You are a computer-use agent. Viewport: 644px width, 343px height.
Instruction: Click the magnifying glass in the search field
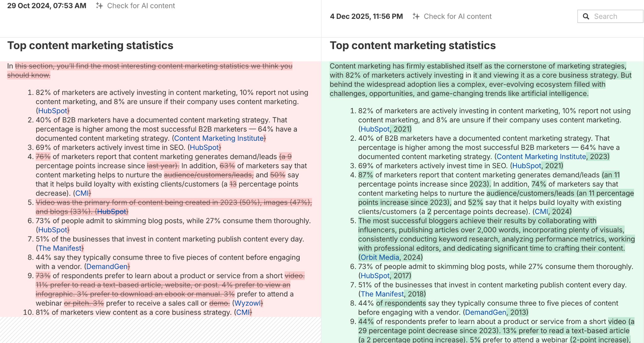[586, 16]
